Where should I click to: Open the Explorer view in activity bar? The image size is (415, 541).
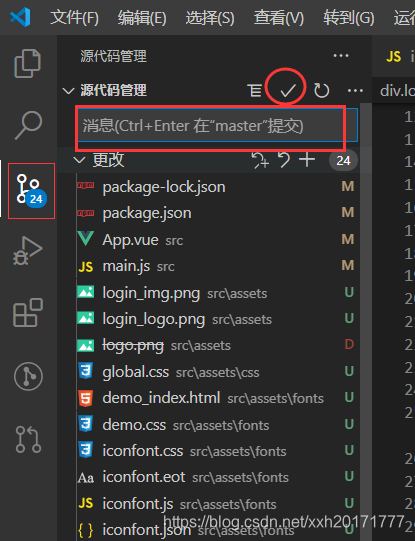(x=28, y=63)
